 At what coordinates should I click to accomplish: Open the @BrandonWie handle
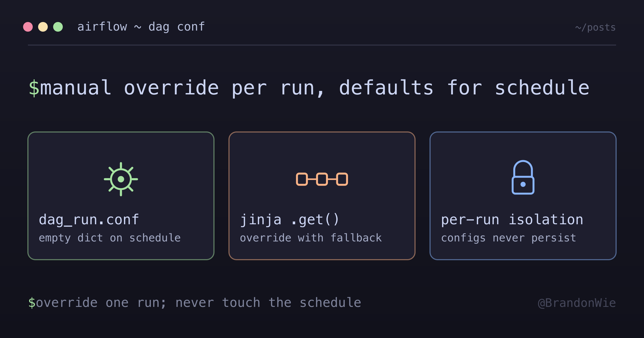click(x=577, y=303)
